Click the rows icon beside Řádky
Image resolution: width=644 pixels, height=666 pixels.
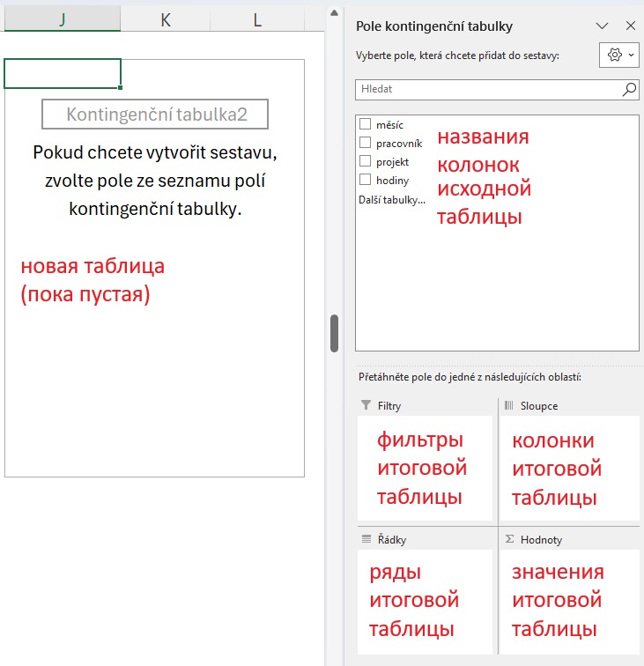point(366,539)
